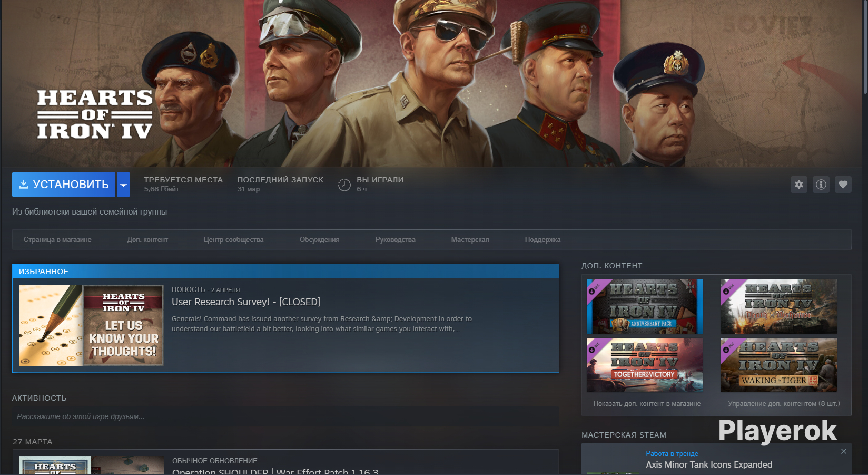
Task: Add game to favorites heart icon
Action: coord(843,185)
